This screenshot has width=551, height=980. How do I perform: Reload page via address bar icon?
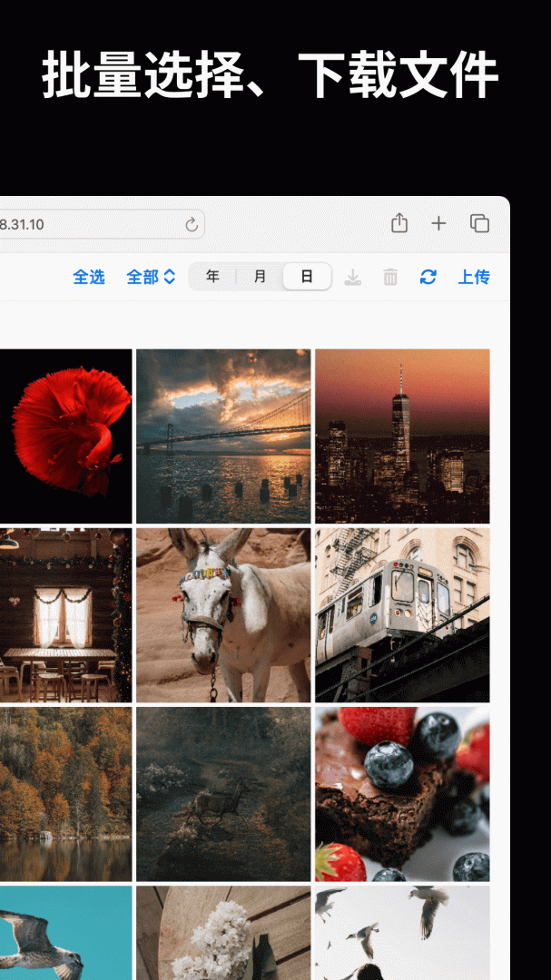(x=192, y=225)
